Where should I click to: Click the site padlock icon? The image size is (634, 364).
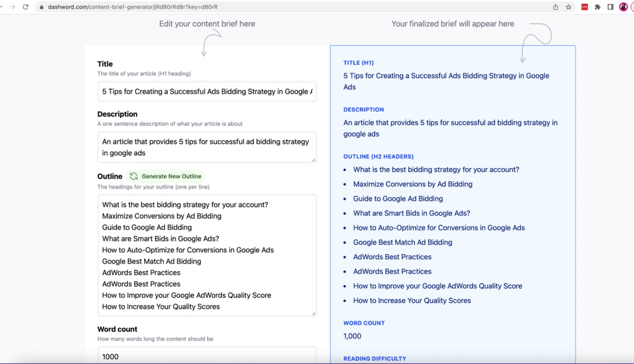(x=41, y=7)
